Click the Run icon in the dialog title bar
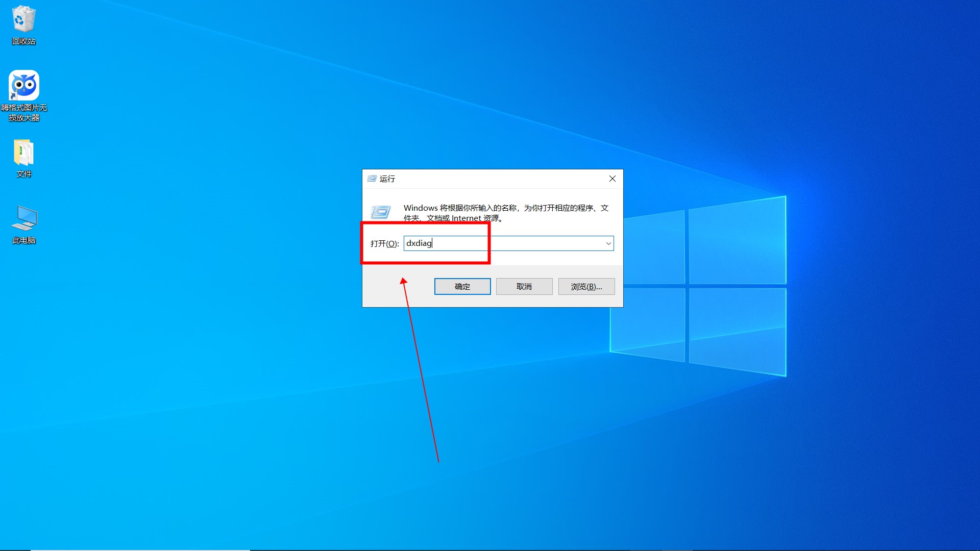This screenshot has width=980, height=551. coord(372,179)
